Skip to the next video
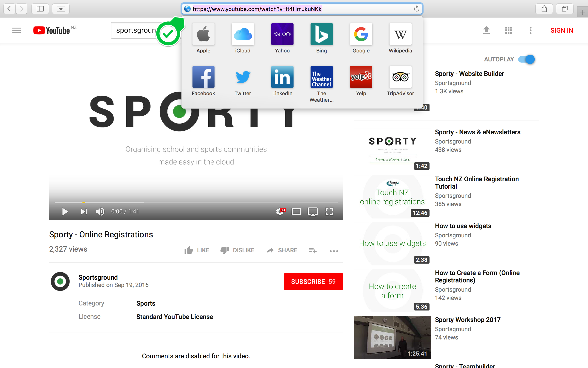 84,212
